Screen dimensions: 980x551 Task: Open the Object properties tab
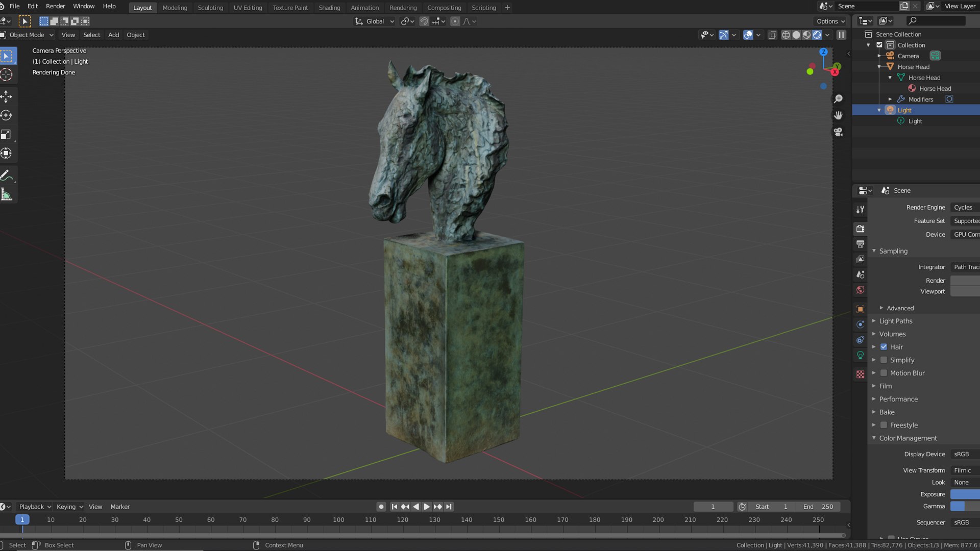pos(861,309)
